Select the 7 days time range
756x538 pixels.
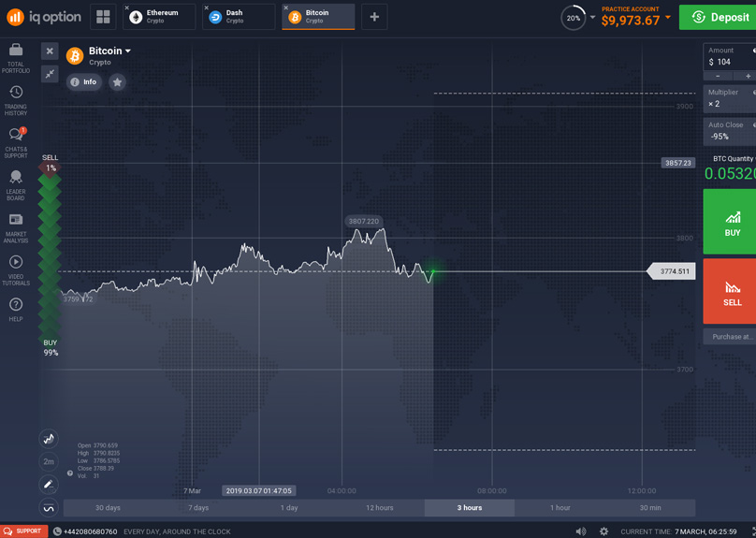(198, 508)
